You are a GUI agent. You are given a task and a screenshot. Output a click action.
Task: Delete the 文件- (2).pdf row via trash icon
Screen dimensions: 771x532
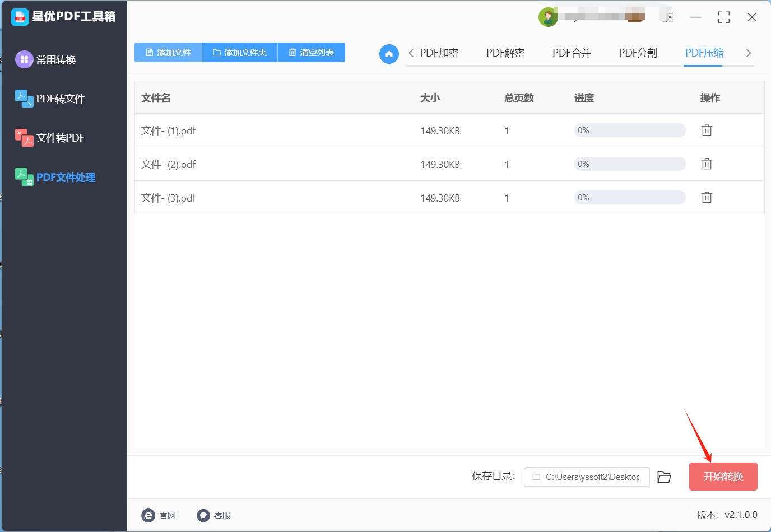click(x=707, y=164)
